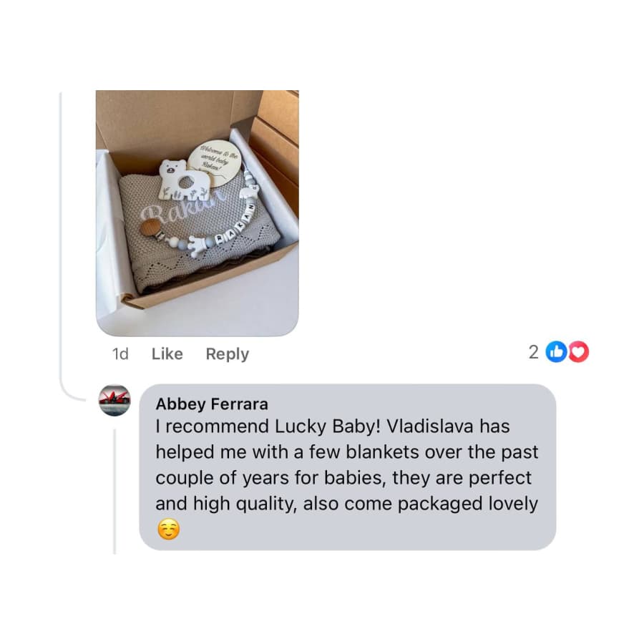Open the Abbey Ferrara name link

pyautogui.click(x=212, y=404)
